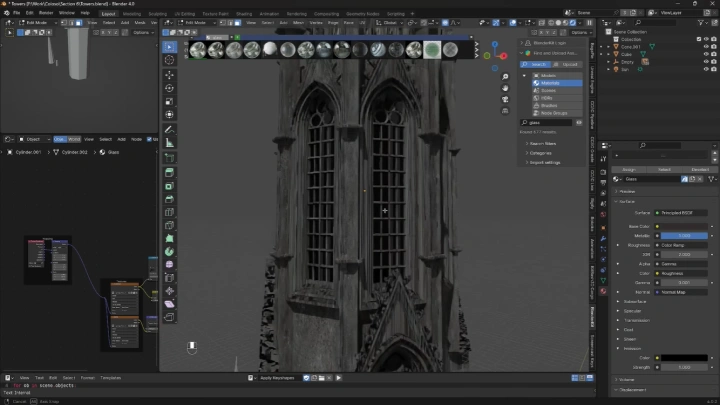Viewport: 720px width, 405px height.
Task: Select the Select Box tool in main viewport
Action: point(169,47)
